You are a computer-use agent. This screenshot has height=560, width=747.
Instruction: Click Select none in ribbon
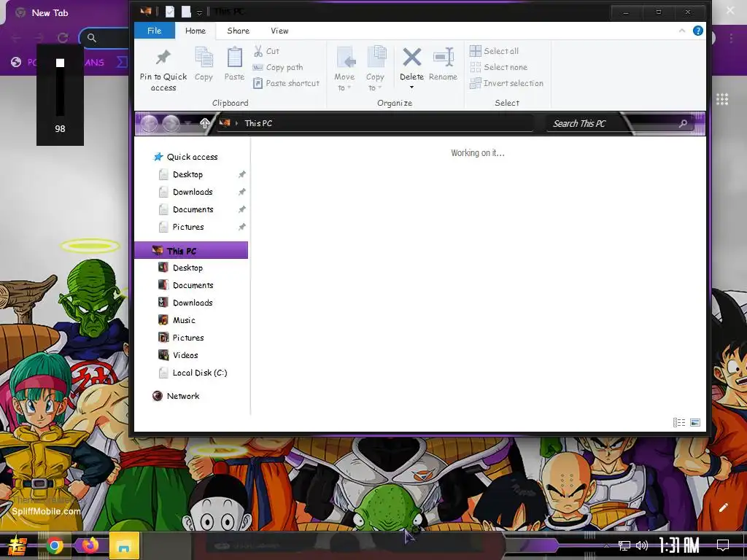[x=498, y=67]
